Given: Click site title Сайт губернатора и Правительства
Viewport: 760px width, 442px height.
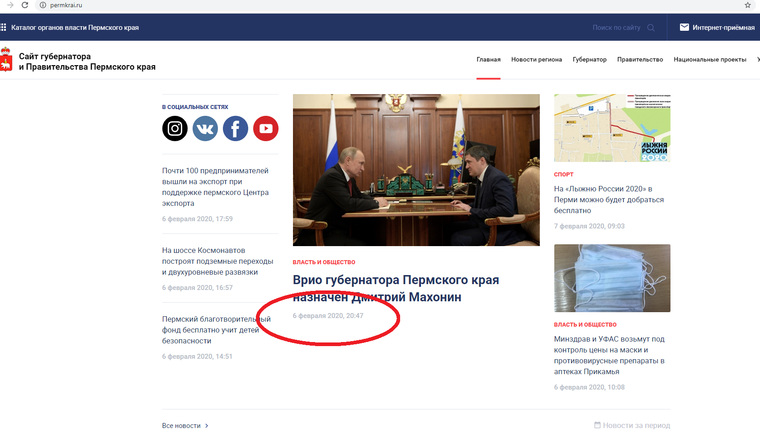Looking at the screenshot, I should (87, 62).
